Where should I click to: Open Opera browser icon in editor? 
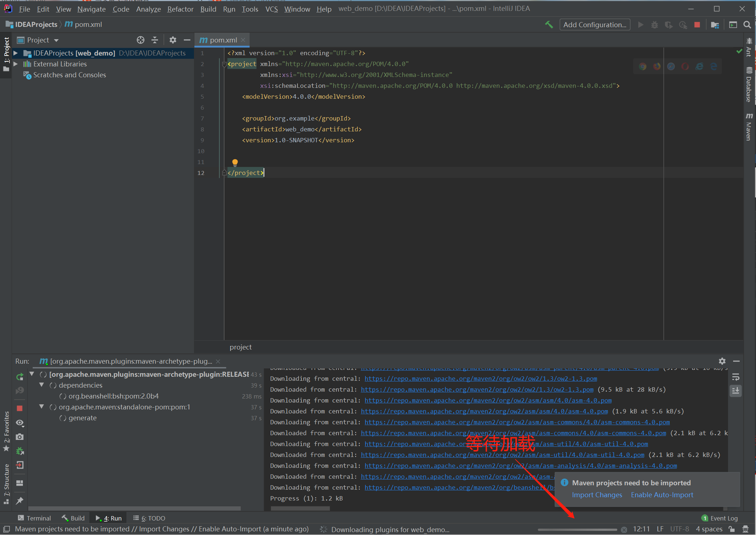[x=685, y=66]
